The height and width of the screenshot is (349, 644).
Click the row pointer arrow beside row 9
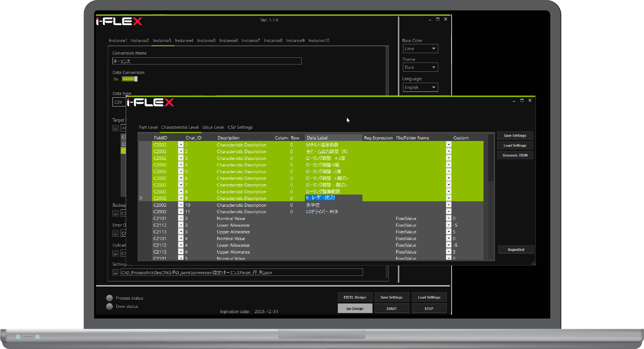point(141,198)
